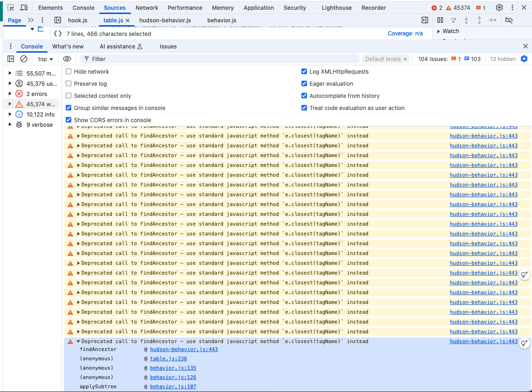Enable the Hide network checkbox
This screenshot has height=392, width=532.
point(68,72)
